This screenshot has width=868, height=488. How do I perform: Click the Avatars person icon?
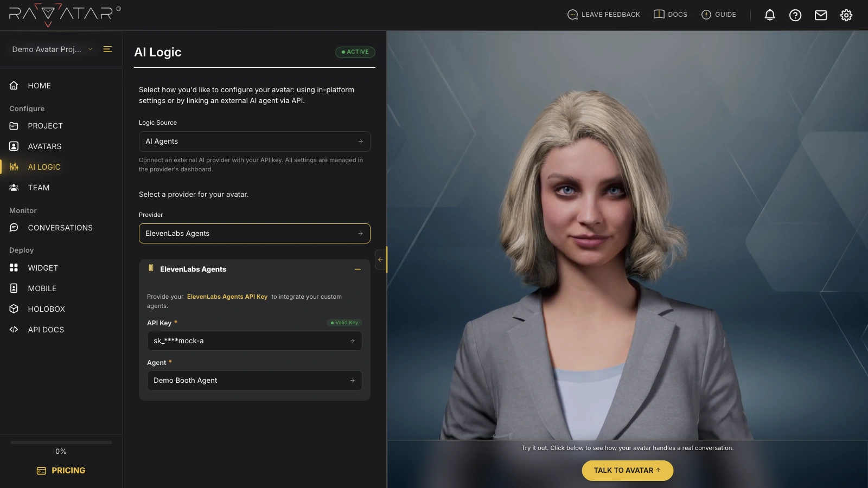[14, 146]
